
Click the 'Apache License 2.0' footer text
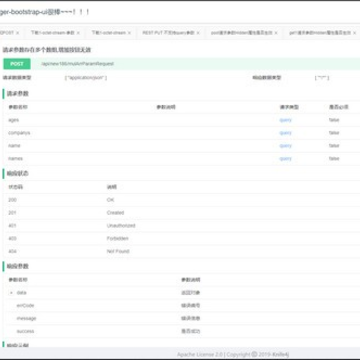click(199, 354)
